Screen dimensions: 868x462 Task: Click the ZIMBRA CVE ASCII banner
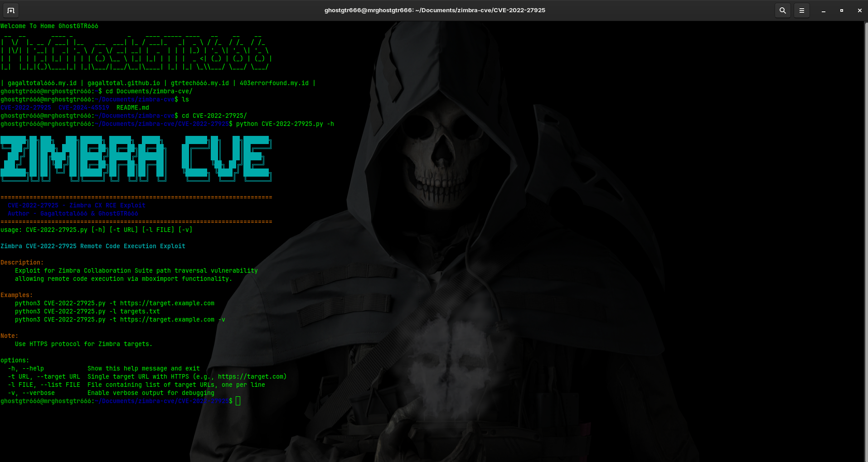pyautogui.click(x=136, y=159)
